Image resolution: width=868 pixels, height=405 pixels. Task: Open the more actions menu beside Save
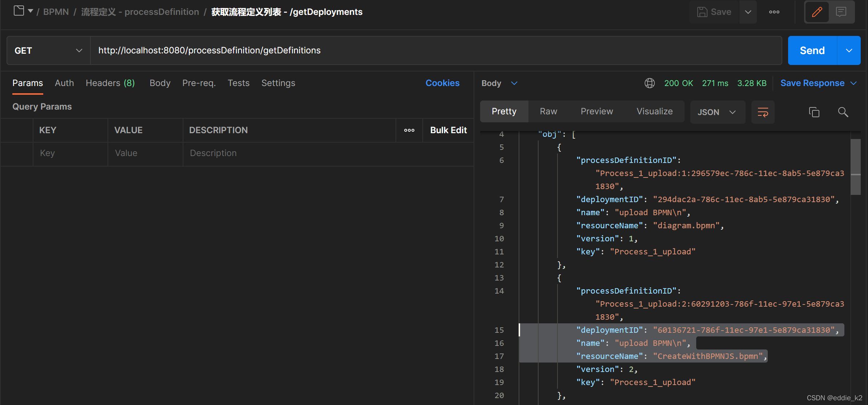[x=774, y=12]
